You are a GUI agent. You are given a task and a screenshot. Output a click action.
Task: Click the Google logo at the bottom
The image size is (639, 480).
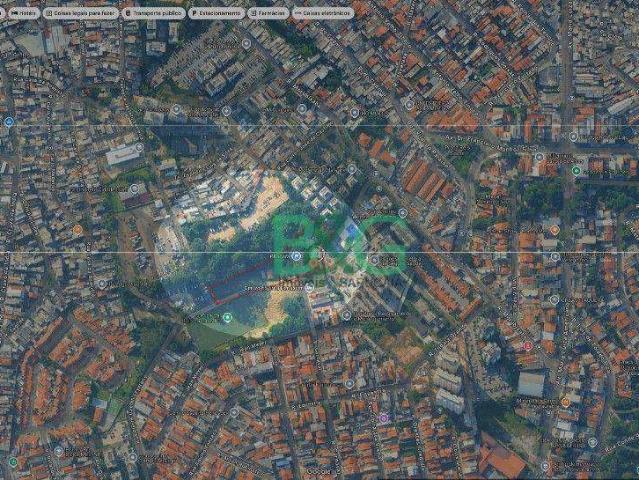pos(318,470)
